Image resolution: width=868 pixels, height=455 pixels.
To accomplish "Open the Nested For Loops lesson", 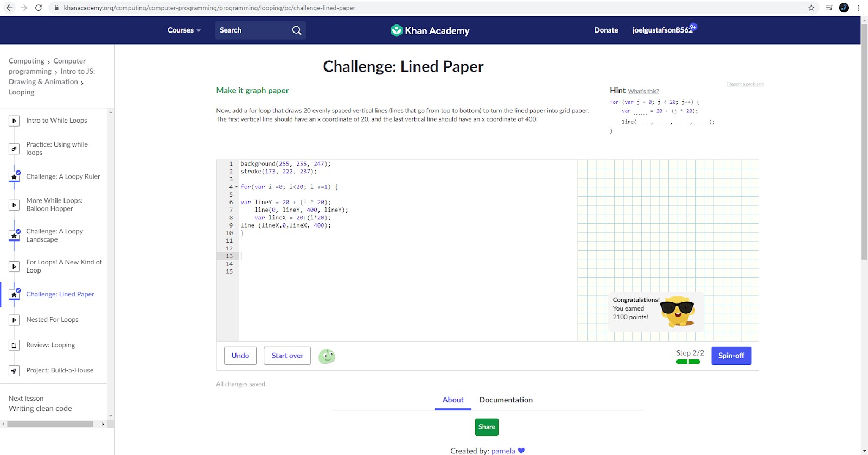I will point(52,320).
